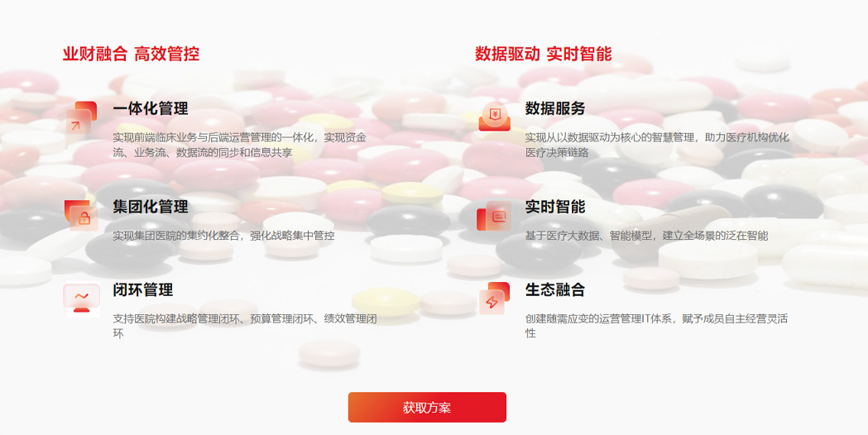
Task: Click the 集团化管理 lock icon
Action: pos(81,215)
